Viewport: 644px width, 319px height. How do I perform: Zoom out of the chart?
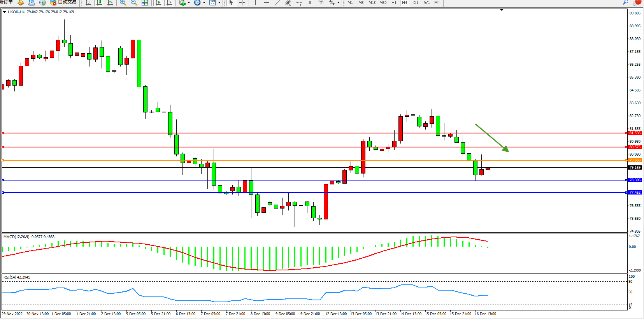pyautogui.click(x=134, y=3)
